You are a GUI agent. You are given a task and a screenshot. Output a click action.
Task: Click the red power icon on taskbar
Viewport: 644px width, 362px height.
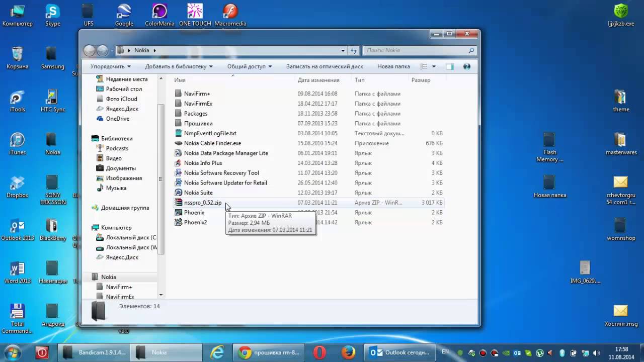tap(42, 352)
